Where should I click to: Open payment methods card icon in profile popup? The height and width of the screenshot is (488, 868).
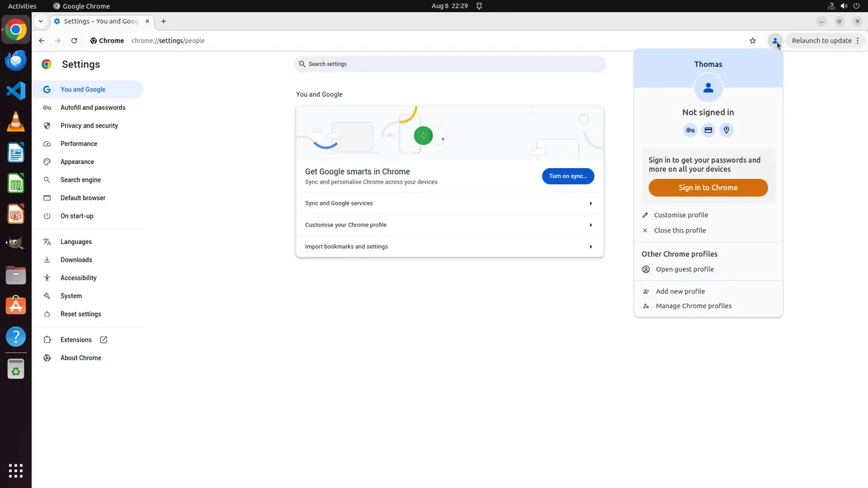point(708,130)
